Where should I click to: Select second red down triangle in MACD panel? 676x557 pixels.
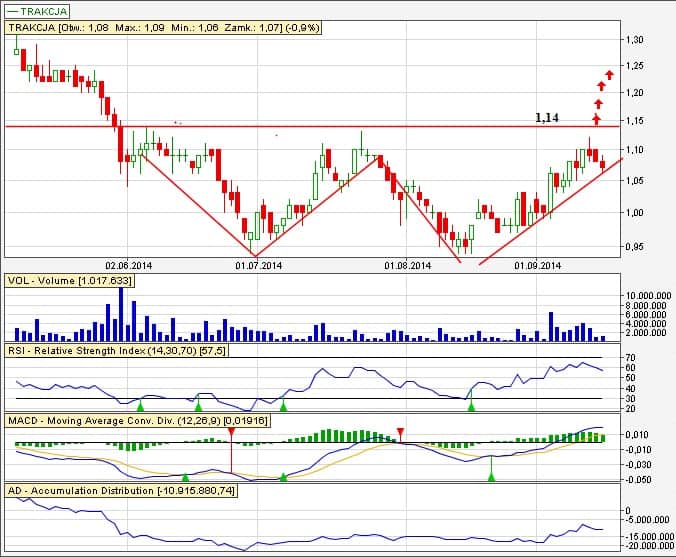(x=401, y=432)
